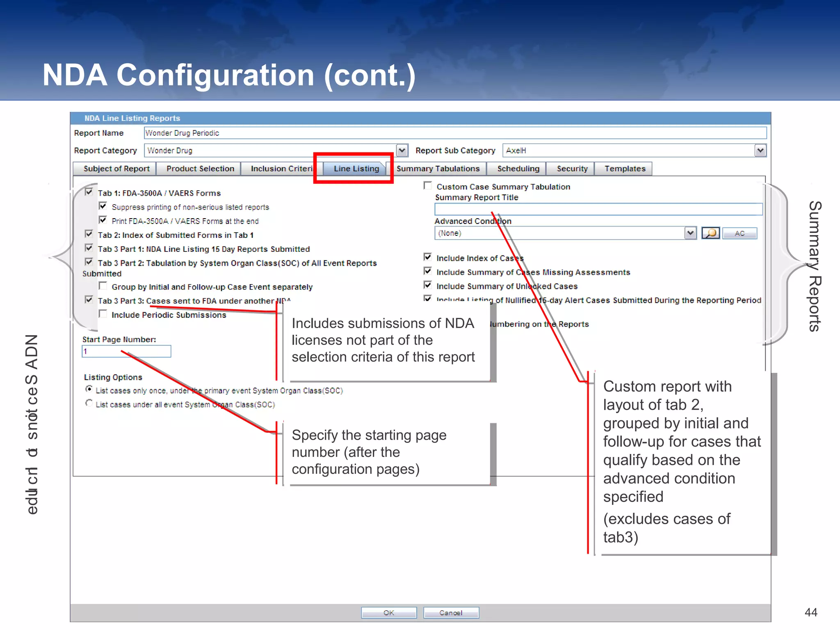Toggle Tab 1: FDA-3500A / VAERS Forms checkbox
This screenshot has height=630, width=840.
click(x=89, y=192)
